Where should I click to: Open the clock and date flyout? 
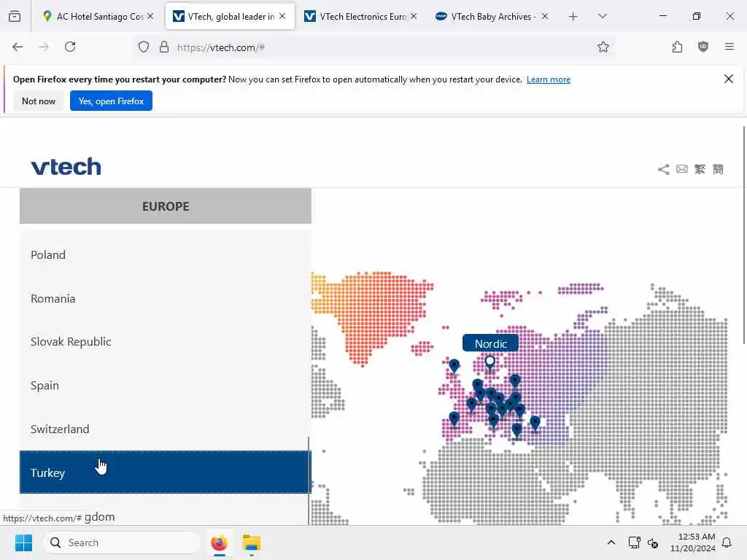(693, 542)
